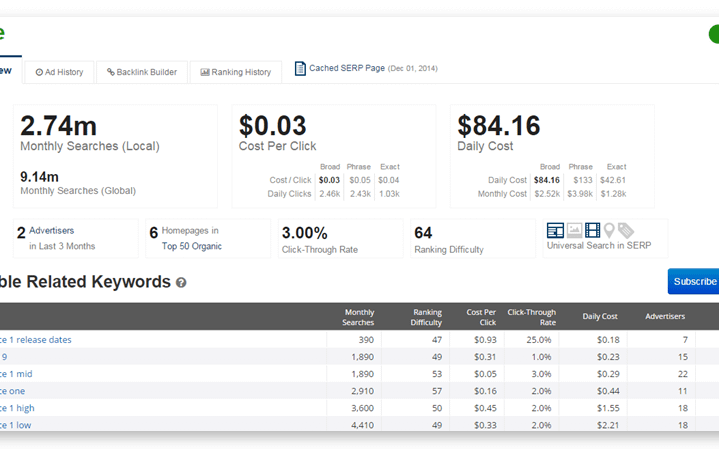Click the help question mark next to Related Keywords
The width and height of the screenshot is (719, 449).
181,283
